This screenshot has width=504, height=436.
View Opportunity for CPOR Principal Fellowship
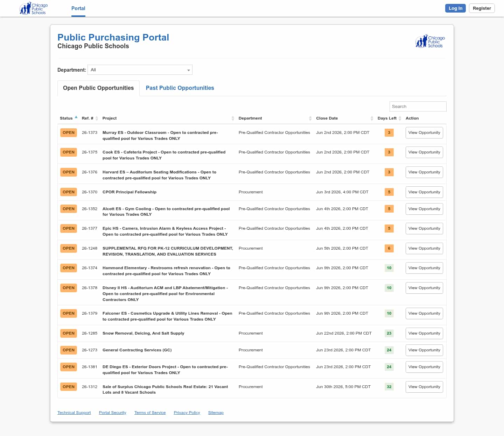(424, 192)
